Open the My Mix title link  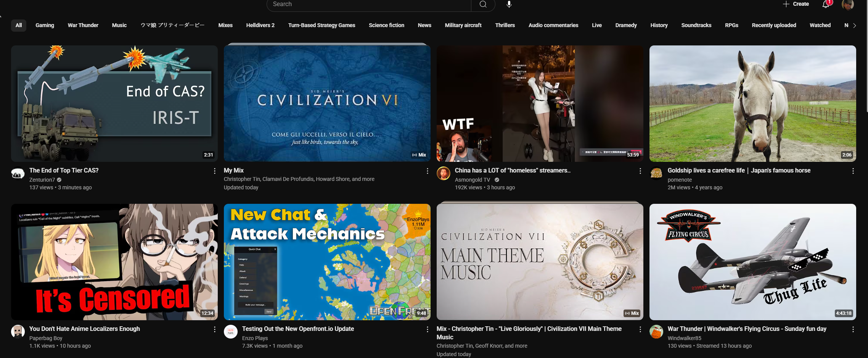(233, 171)
